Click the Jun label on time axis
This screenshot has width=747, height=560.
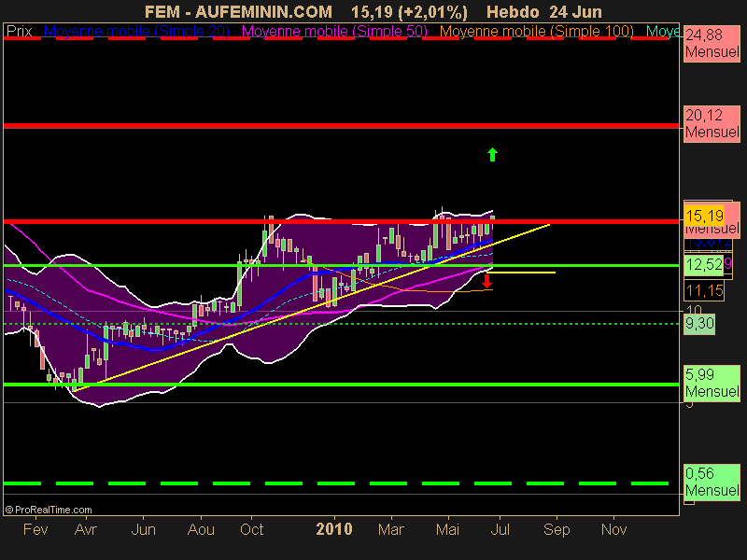pyautogui.click(x=144, y=529)
